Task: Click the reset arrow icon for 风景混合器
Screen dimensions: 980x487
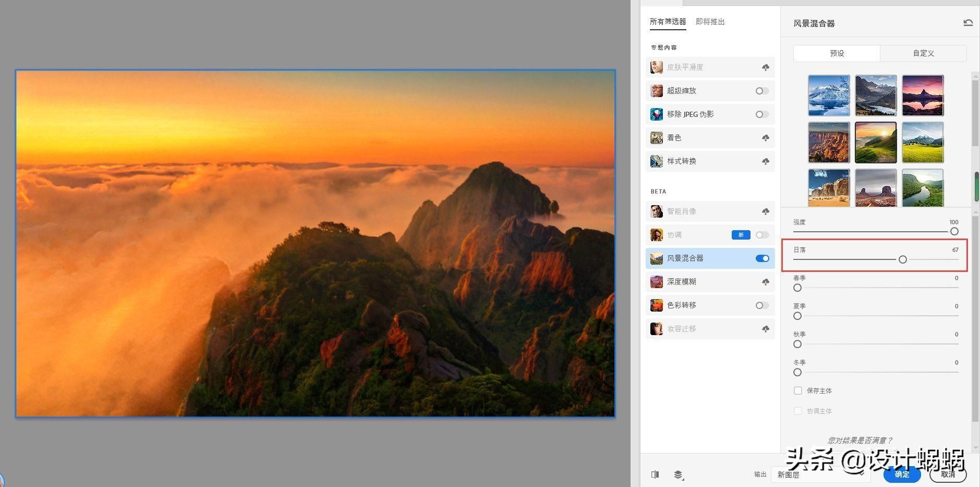Action: [x=967, y=22]
